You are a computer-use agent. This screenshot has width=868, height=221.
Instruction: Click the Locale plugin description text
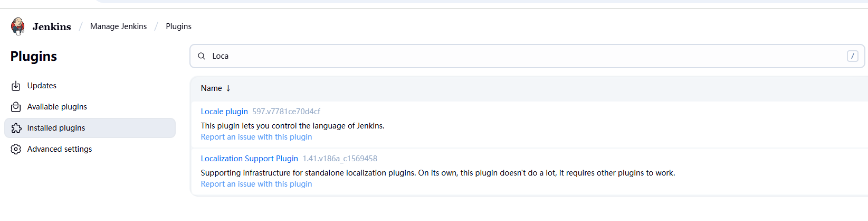coord(292,126)
